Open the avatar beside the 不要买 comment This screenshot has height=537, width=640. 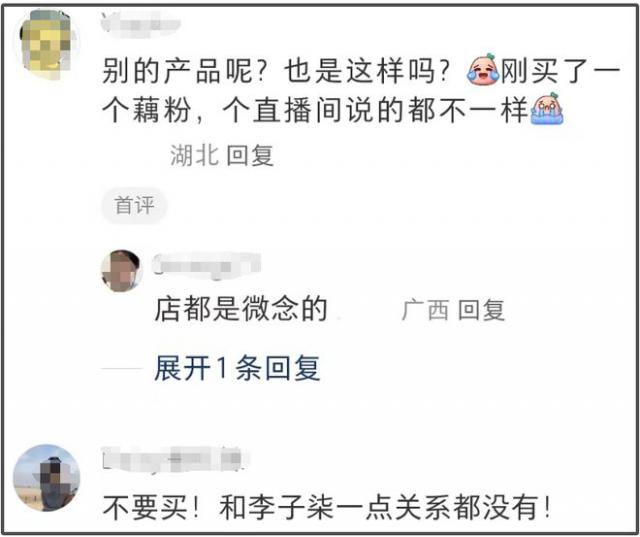point(47,478)
